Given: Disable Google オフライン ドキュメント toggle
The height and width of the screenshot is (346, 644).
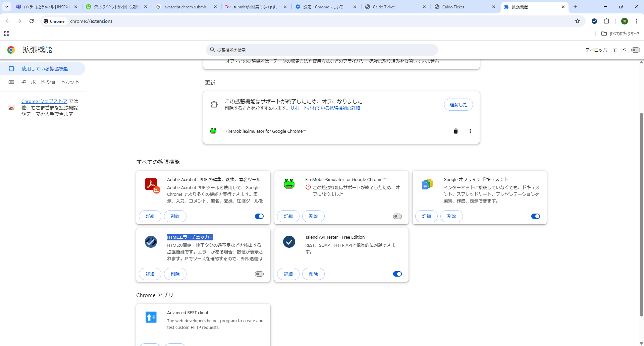Looking at the screenshot, I should (x=536, y=216).
